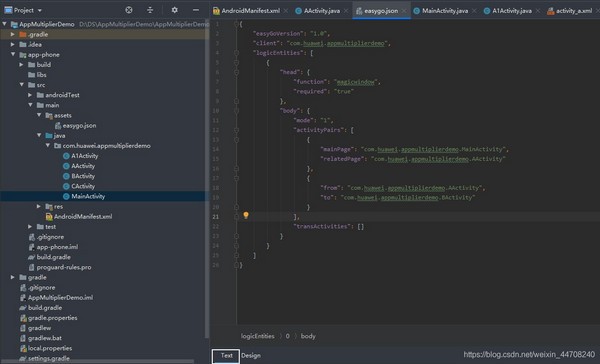
Task: Expand the .idea folder
Action: [x=13, y=44]
